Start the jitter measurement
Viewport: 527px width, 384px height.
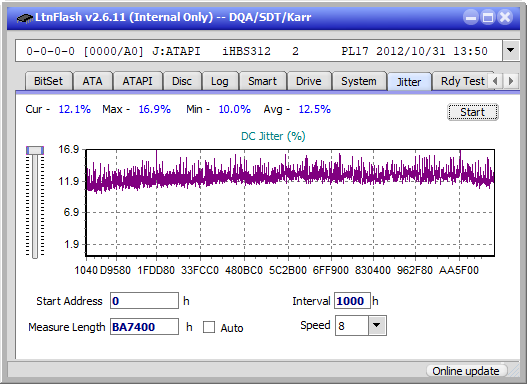tap(473, 112)
